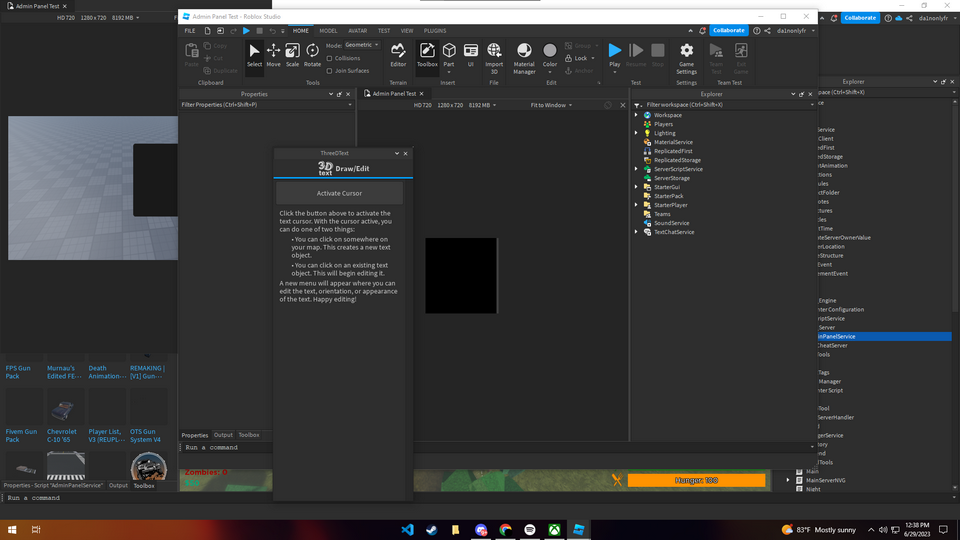Screen dimensions: 960x540
Task: Expand the ServerScriptService node
Action: 636,169
